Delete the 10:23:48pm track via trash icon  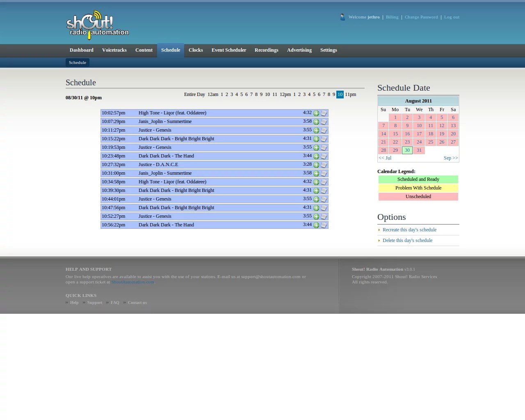[x=324, y=156]
